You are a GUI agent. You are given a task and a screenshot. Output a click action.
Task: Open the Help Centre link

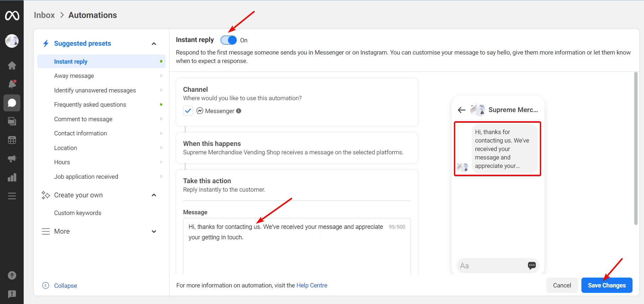(312, 285)
